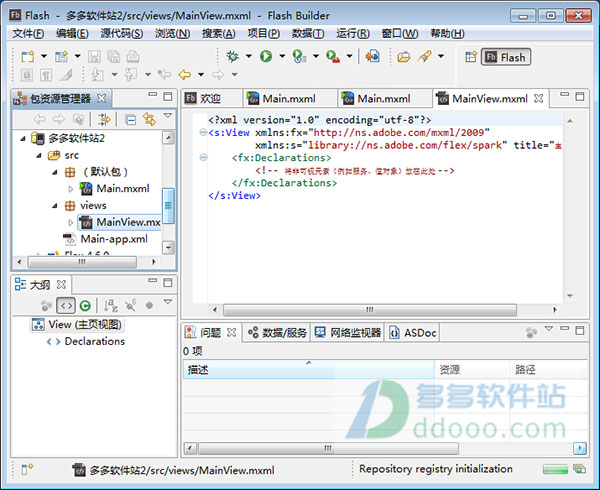This screenshot has height=490, width=600.
Task: Toggle Show Source view in Outline panel
Action: tap(66, 305)
